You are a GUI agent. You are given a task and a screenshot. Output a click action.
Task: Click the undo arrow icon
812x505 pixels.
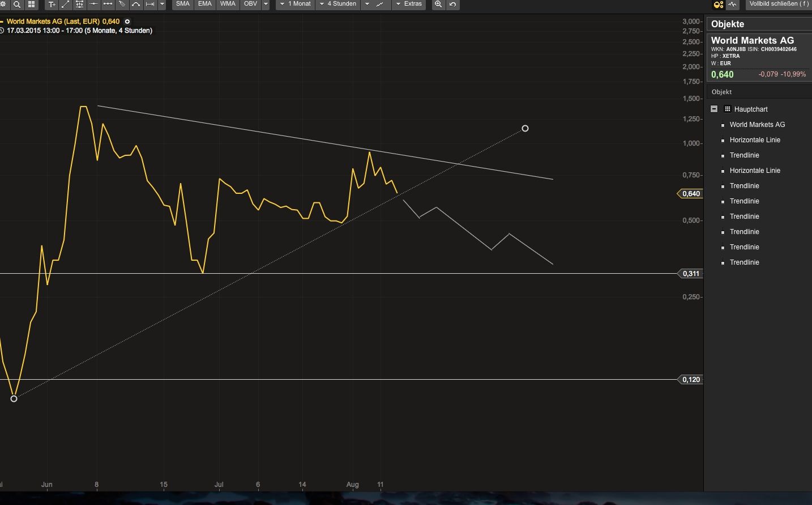(x=452, y=5)
